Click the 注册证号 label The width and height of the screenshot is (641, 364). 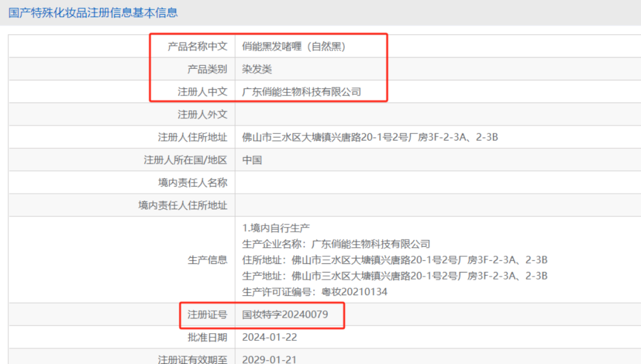pos(207,315)
